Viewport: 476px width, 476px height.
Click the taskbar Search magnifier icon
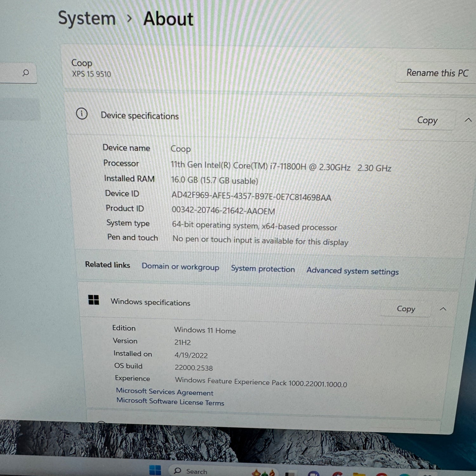178,471
